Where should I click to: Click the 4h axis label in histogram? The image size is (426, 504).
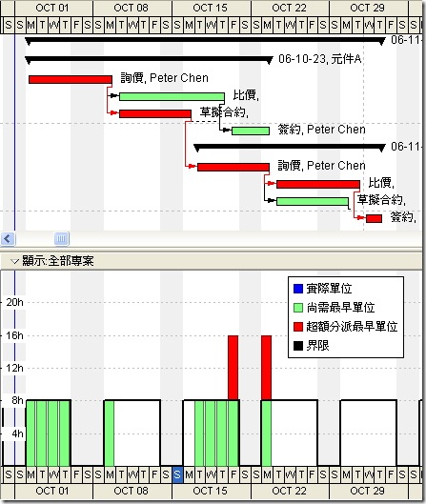click(x=18, y=433)
